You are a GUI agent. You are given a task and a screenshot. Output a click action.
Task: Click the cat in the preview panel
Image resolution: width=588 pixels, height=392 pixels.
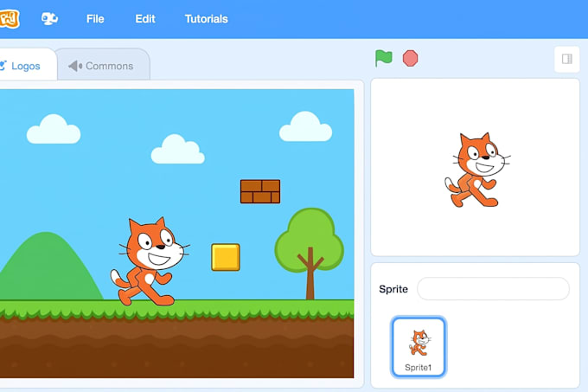(x=477, y=170)
